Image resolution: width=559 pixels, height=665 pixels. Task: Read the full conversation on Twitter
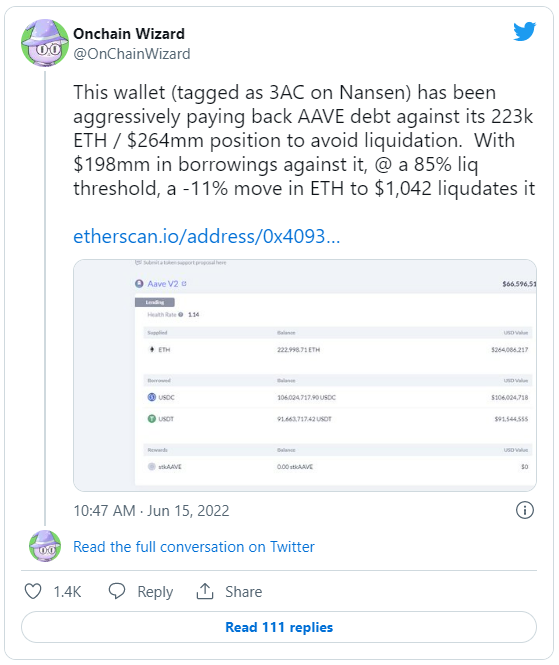(194, 547)
